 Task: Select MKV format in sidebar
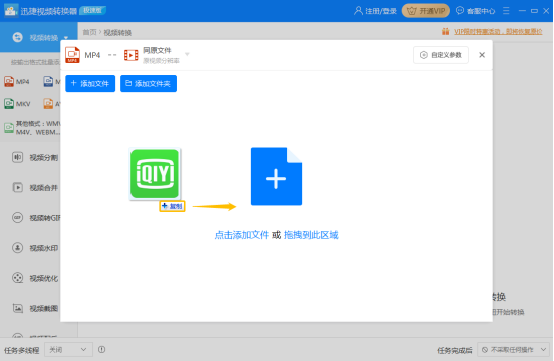(17, 104)
